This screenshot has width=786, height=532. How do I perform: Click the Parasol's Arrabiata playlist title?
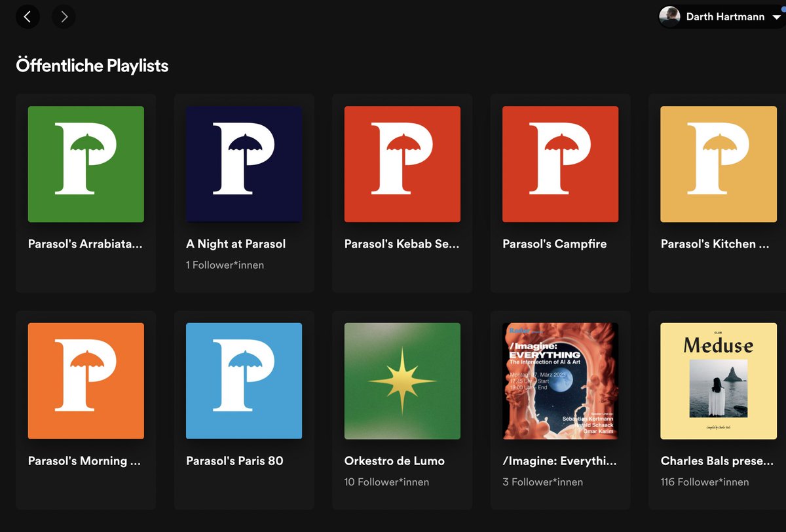click(x=85, y=244)
